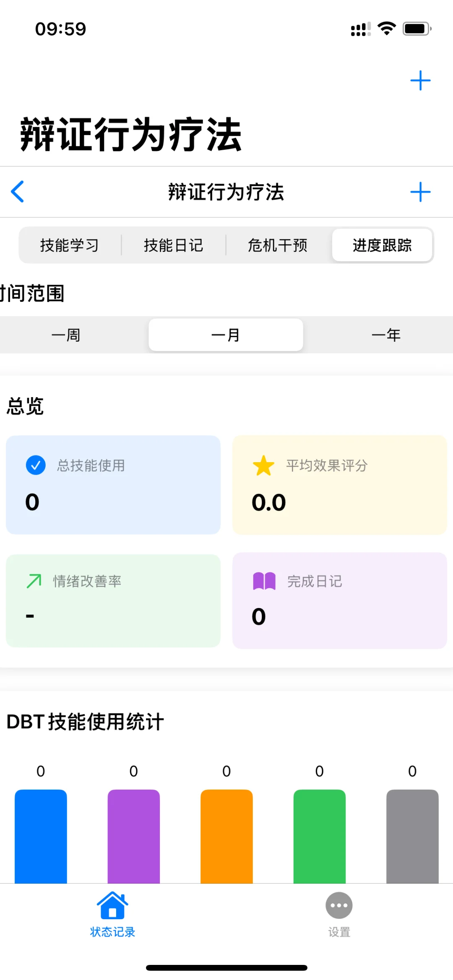
Task: Open 状态记录 home tab
Action: pos(113,915)
